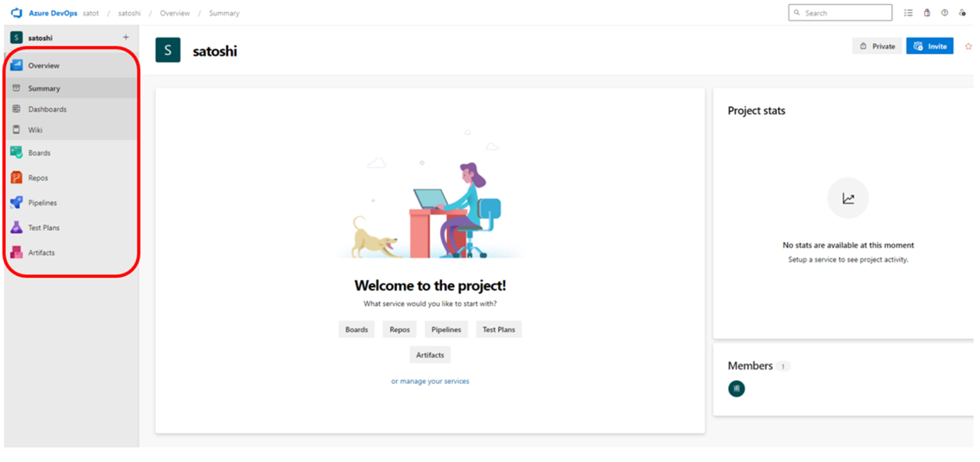980x462 pixels.
Task: Favorite the project with the star icon
Action: click(x=968, y=46)
